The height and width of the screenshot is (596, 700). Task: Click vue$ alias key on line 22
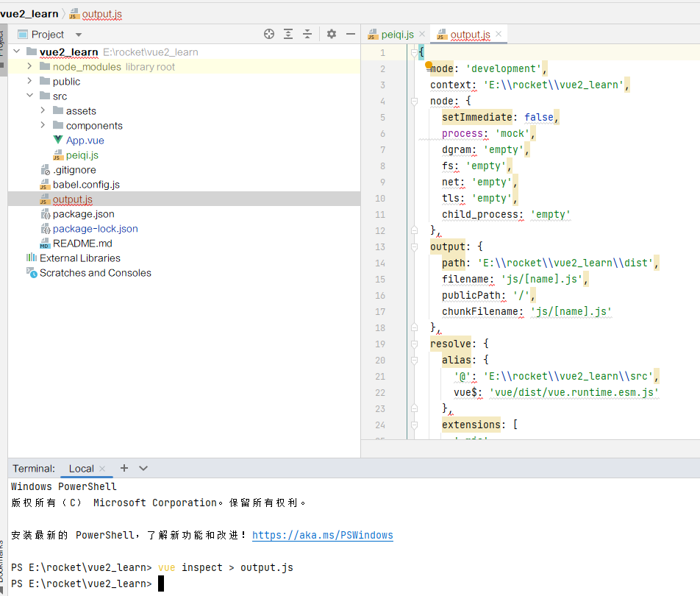click(x=465, y=392)
